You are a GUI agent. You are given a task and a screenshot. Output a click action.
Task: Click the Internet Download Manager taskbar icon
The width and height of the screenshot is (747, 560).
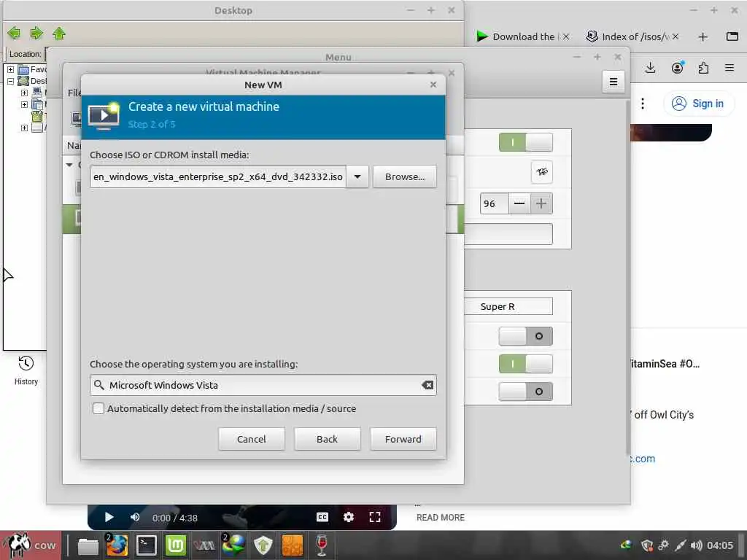(x=233, y=545)
